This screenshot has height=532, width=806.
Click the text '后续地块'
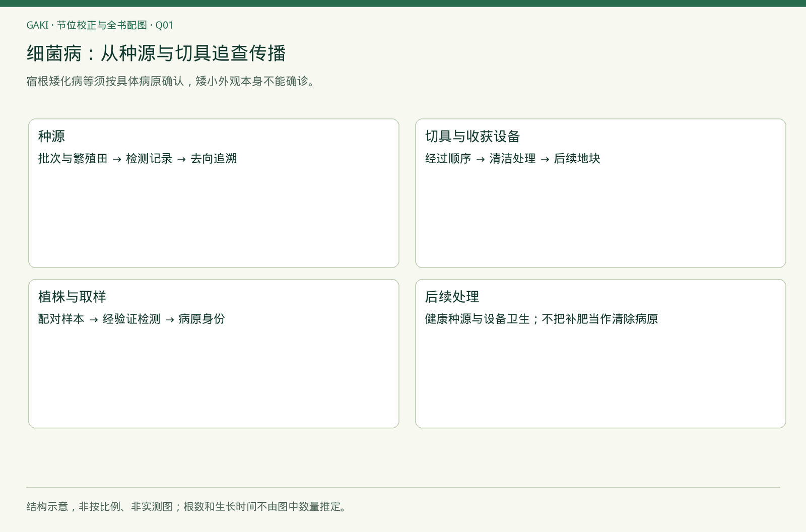(577, 159)
